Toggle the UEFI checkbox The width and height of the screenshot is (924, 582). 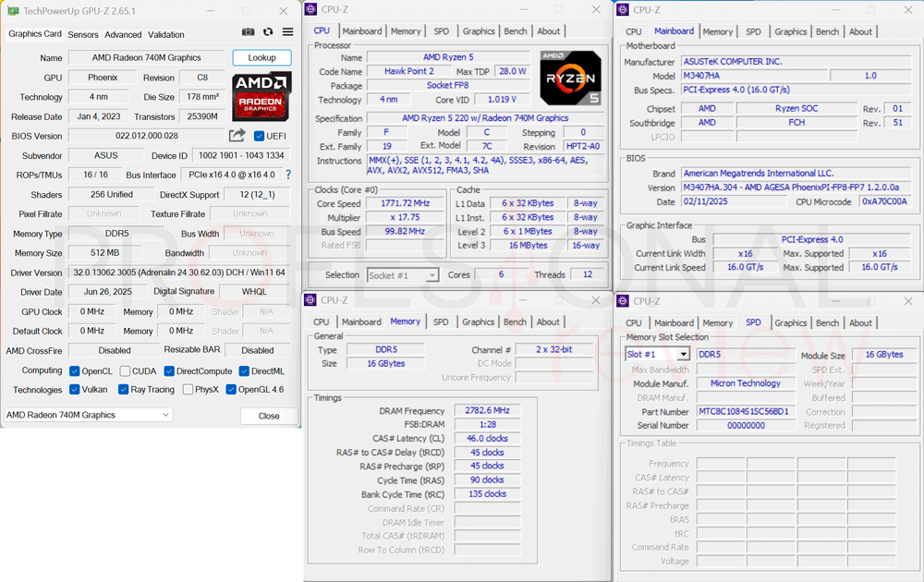[259, 136]
